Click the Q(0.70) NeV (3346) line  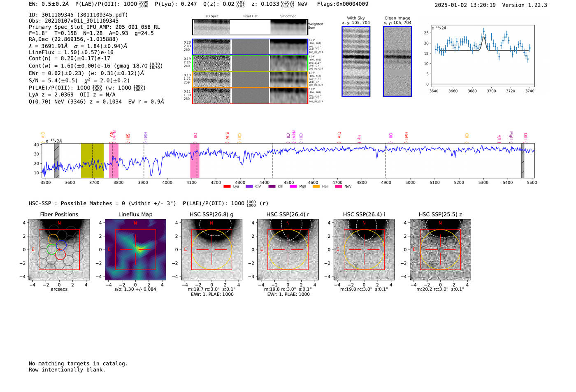pyautogui.click(x=96, y=102)
